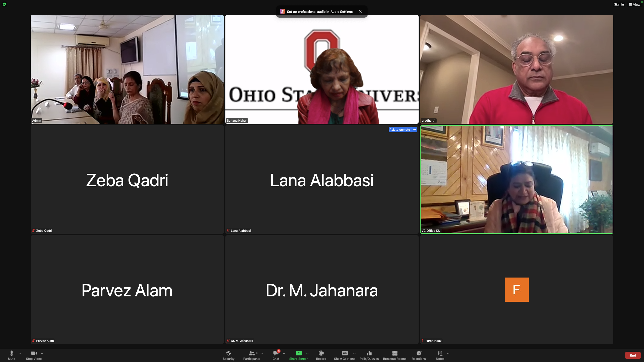Click the red End meeting button
644x362 pixels.
click(633, 355)
